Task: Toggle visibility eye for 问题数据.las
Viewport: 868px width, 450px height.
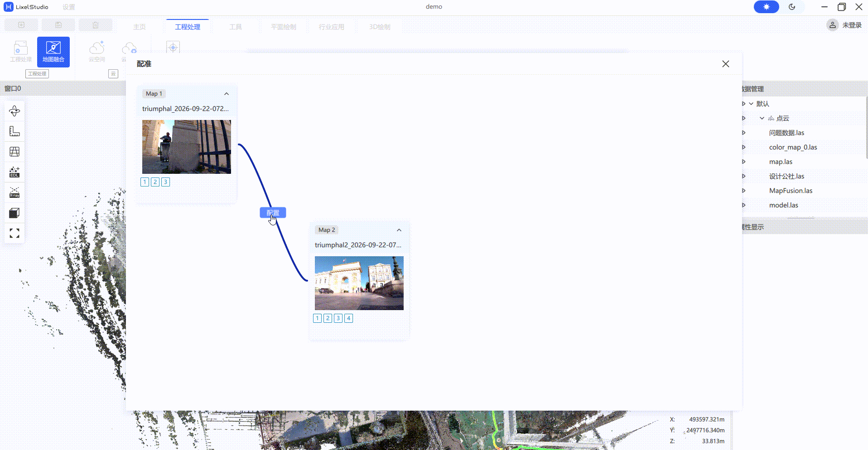Action: 743,133
